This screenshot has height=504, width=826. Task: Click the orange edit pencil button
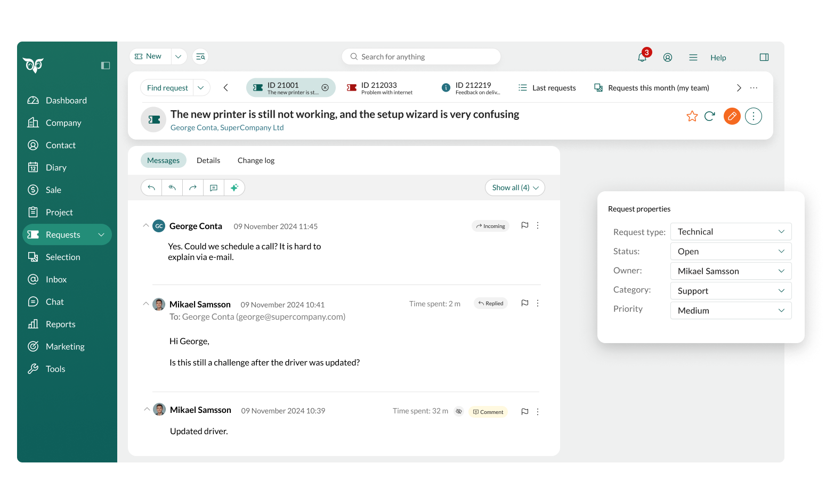[x=732, y=116]
